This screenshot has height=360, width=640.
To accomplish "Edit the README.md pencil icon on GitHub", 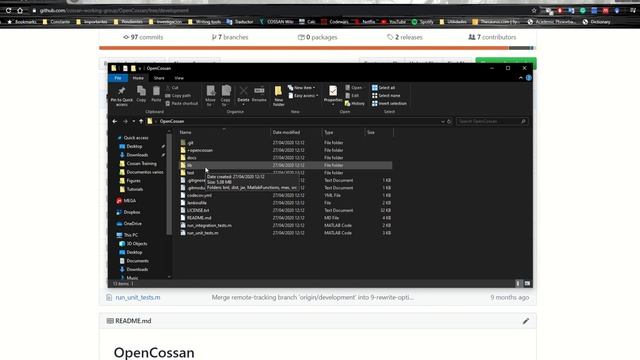I will [x=525, y=321].
